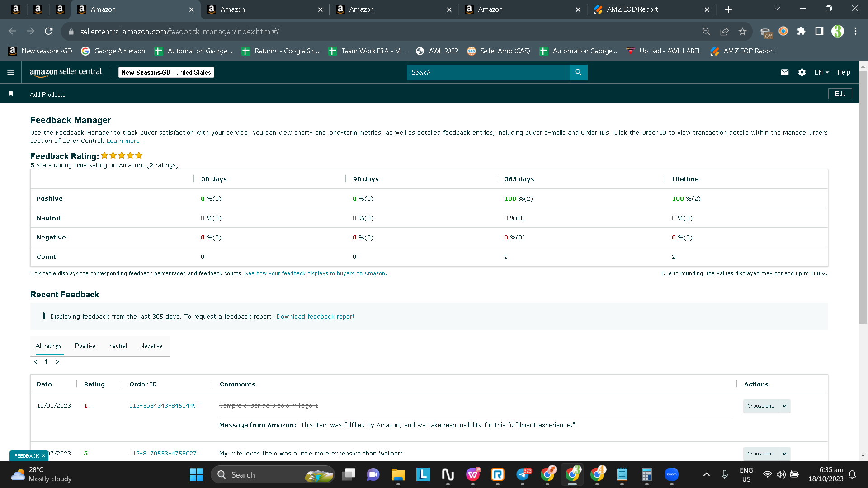Click the Windows taskbar Search box
This screenshot has width=868, height=488.
[273, 474]
